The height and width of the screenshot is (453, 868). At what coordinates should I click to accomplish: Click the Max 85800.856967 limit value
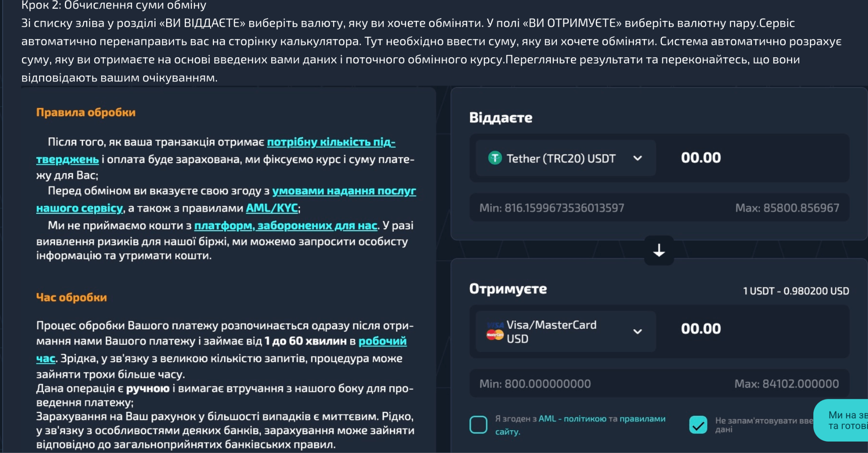(x=787, y=208)
